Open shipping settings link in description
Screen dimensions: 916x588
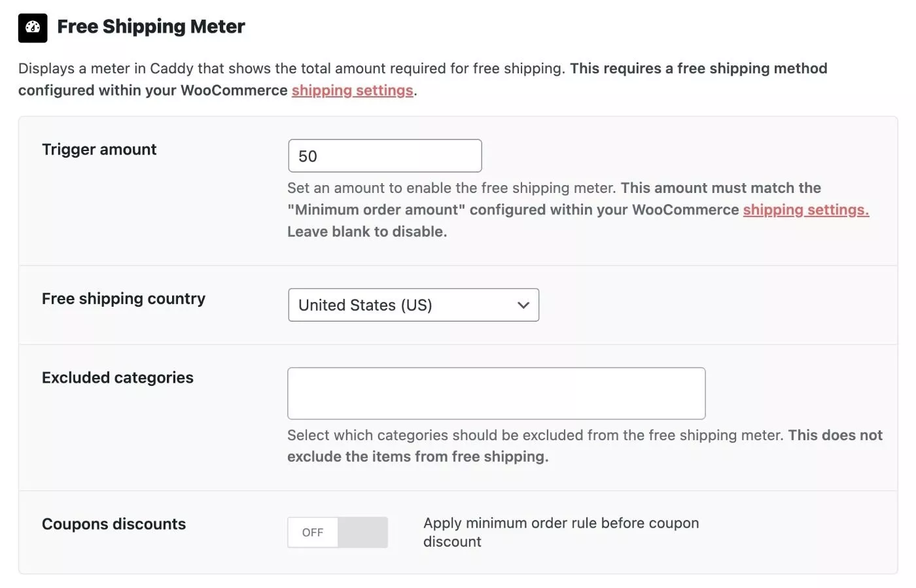coord(352,90)
